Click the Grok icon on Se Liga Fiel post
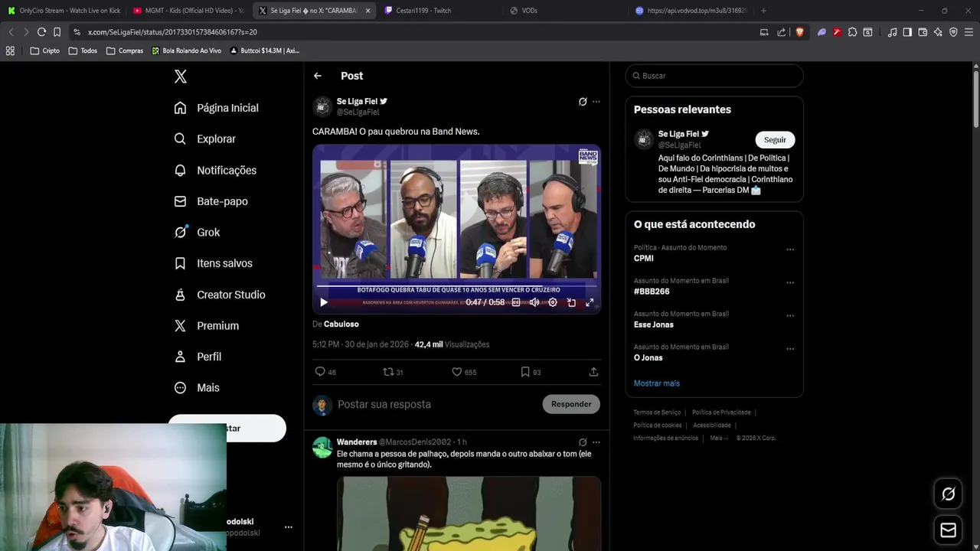This screenshot has height=551, width=980. [583, 101]
